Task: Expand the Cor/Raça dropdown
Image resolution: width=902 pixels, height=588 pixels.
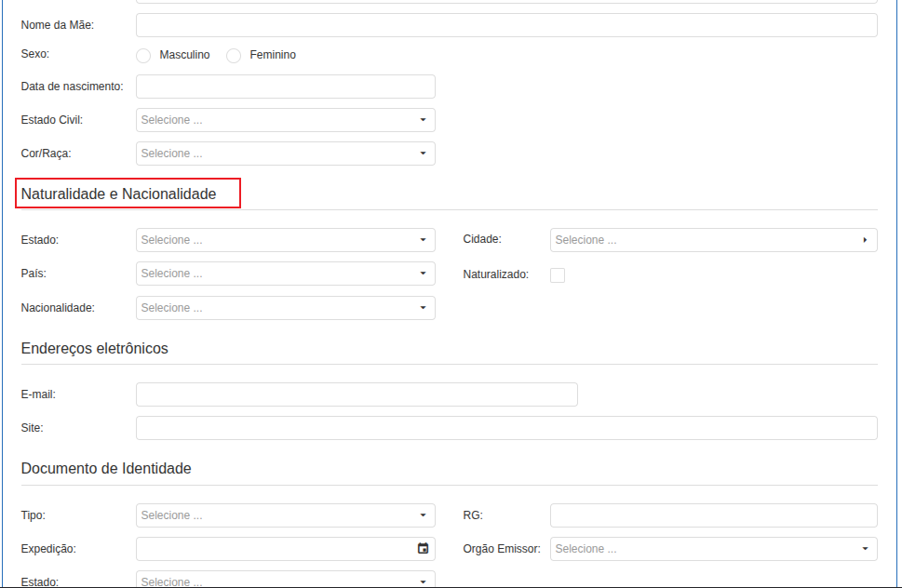Action: pos(285,154)
